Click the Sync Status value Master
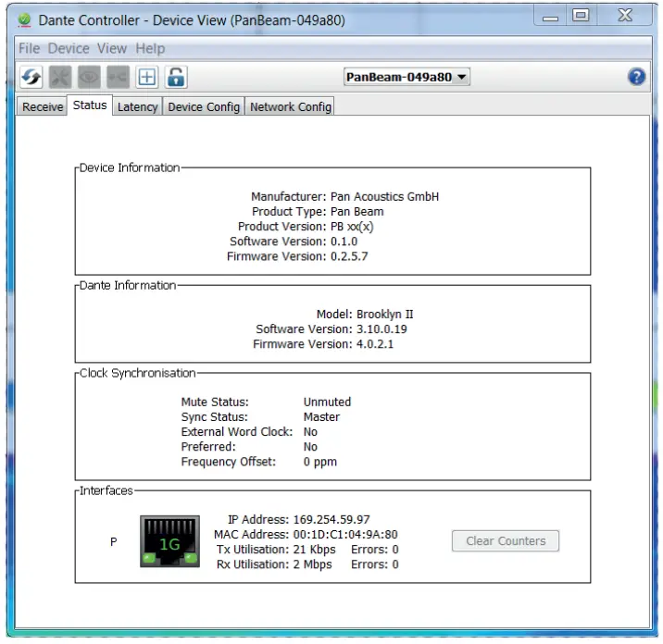This screenshot has height=644, width=663. click(321, 417)
